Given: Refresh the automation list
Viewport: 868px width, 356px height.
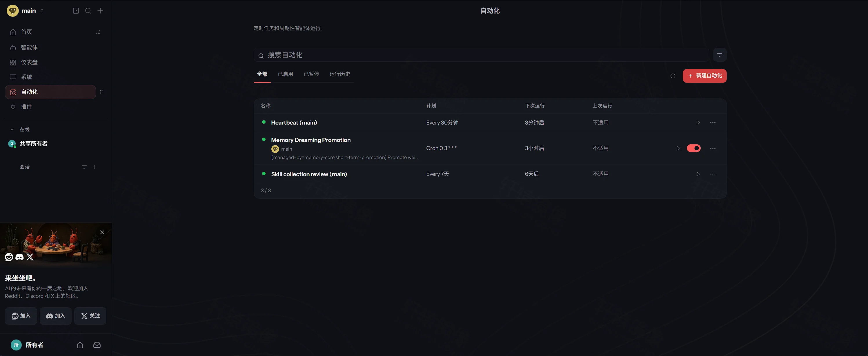Looking at the screenshot, I should point(673,76).
